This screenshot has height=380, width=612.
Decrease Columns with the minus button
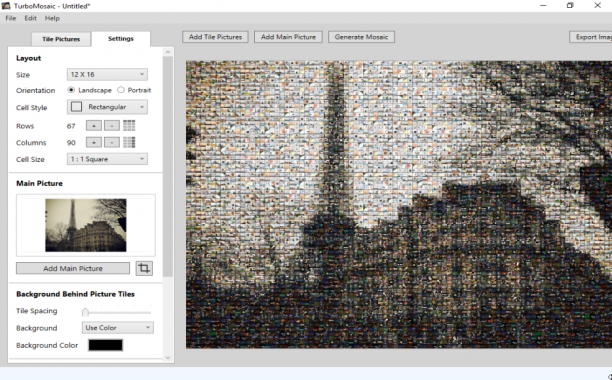click(112, 142)
